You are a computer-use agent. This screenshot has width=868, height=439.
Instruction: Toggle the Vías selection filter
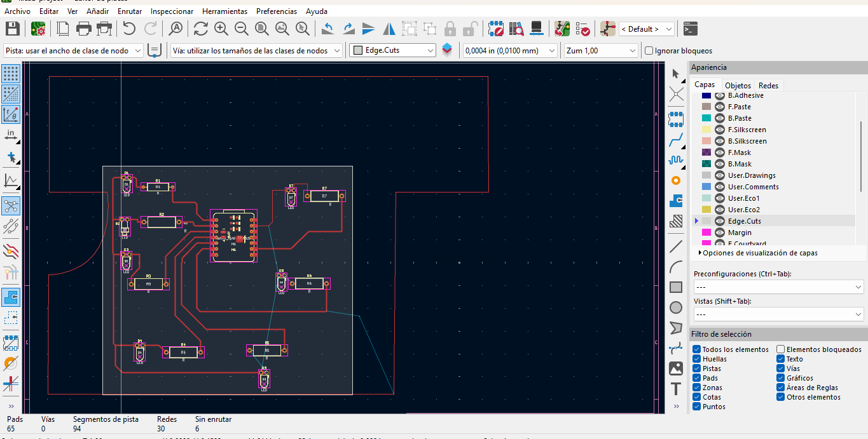coord(781,368)
